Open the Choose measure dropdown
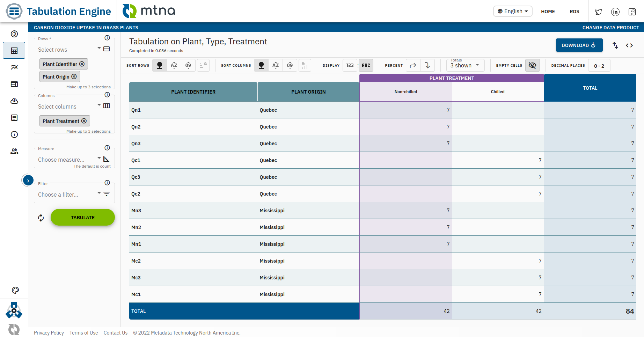Screen dimensions: 644x337 69,160
